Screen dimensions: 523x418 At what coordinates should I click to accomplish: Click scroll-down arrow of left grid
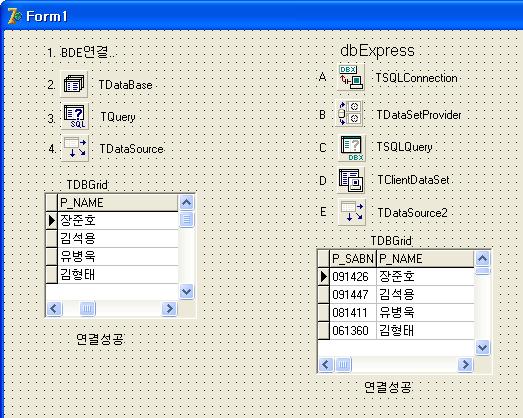(186, 292)
